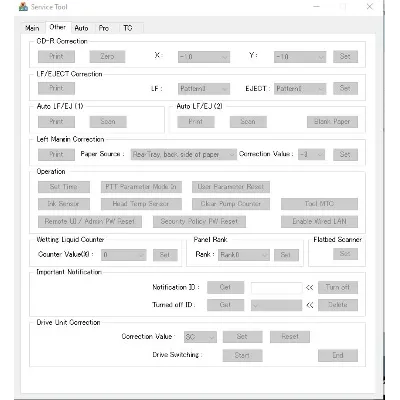The width and height of the screenshot is (400, 400).
Task: Click Security Policy PW Reset button
Action: coord(199,221)
